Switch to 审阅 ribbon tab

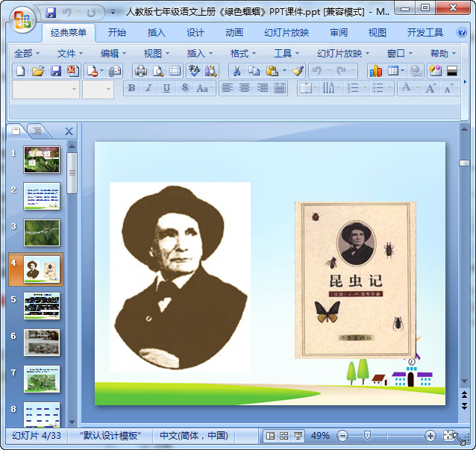click(x=339, y=32)
